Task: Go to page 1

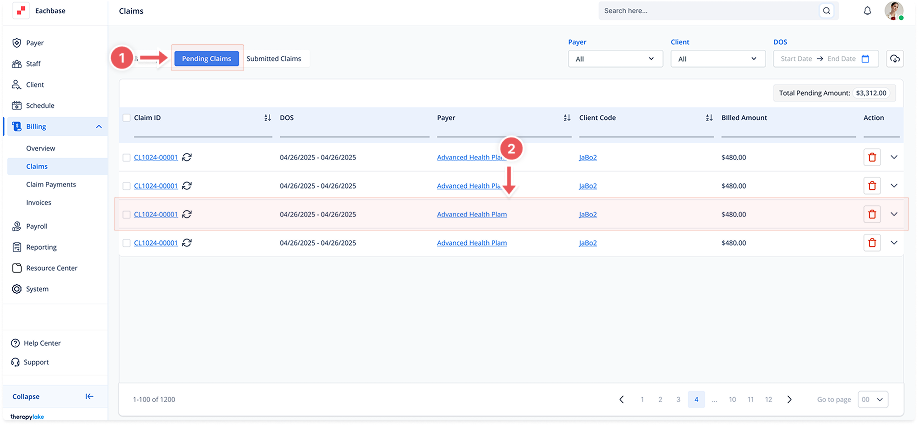Action: tap(642, 400)
